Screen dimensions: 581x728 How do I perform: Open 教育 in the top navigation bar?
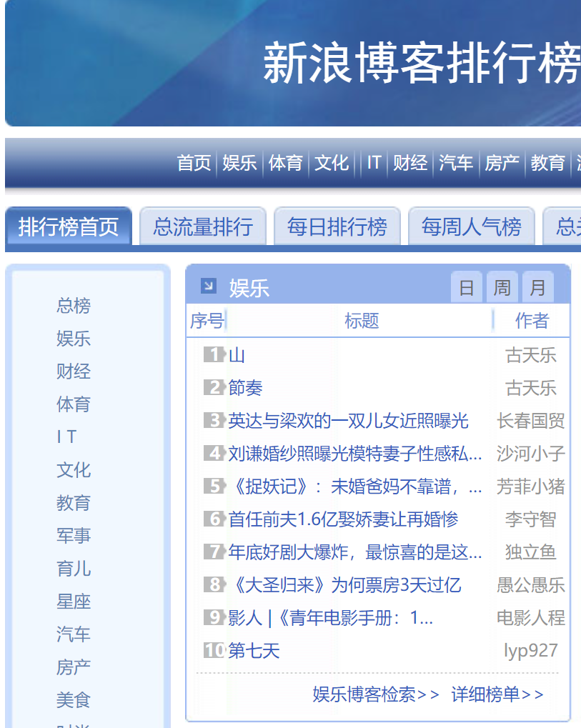point(548,163)
